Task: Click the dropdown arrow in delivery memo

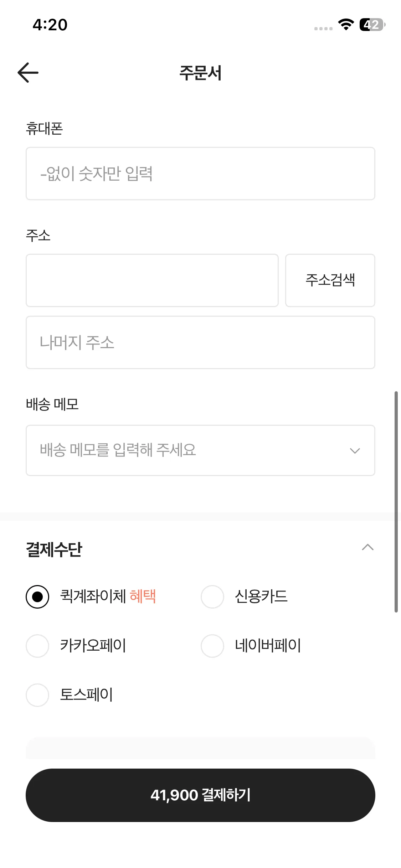Action: click(355, 451)
